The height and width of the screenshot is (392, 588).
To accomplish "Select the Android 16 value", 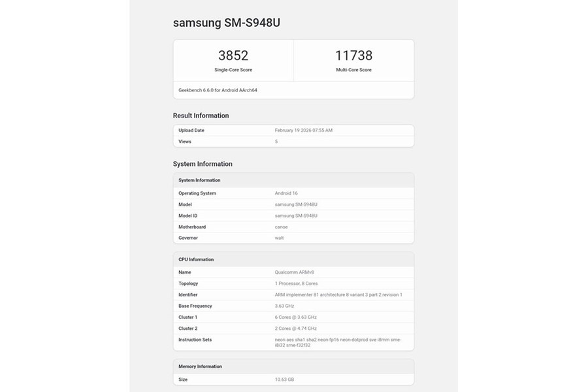I will (x=286, y=193).
